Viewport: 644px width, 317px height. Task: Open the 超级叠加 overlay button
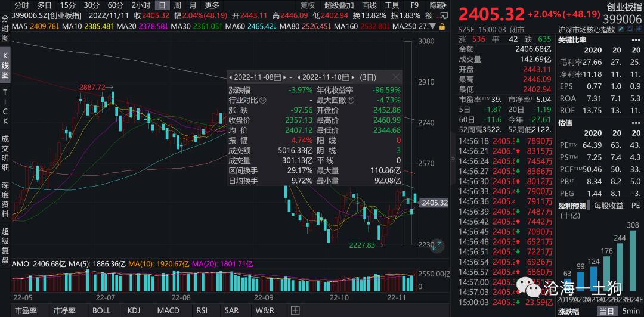(x=339, y=5)
